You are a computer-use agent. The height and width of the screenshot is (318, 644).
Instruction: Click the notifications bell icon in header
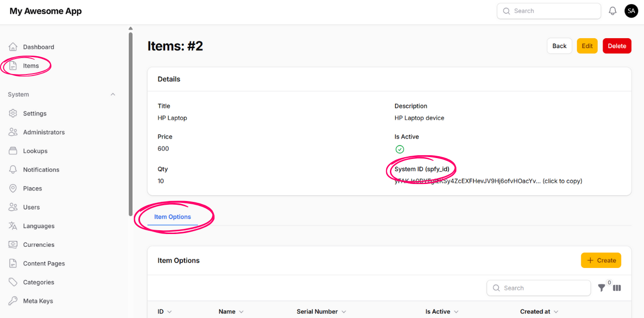click(x=612, y=11)
